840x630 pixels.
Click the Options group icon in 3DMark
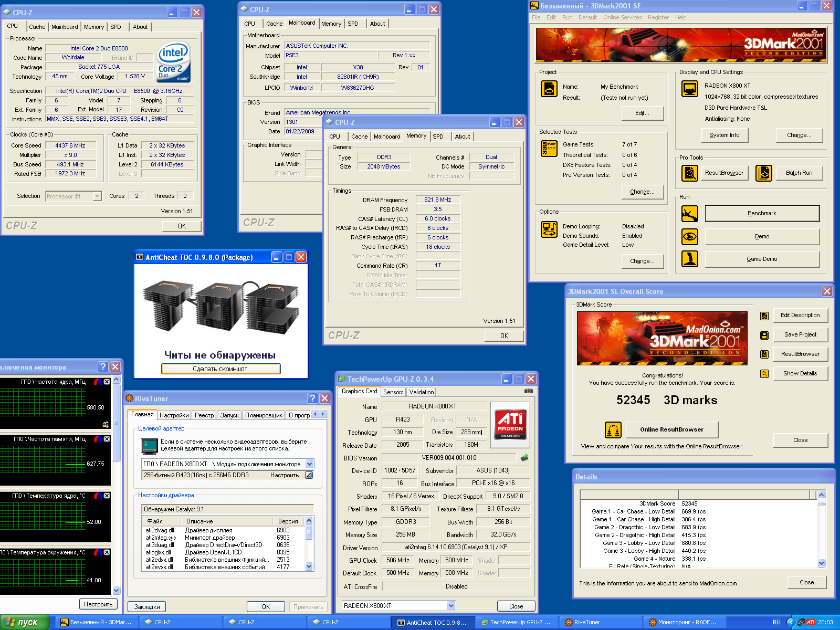point(549,229)
